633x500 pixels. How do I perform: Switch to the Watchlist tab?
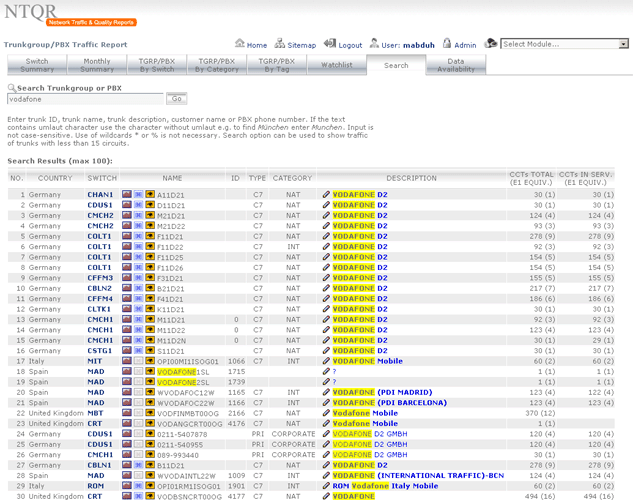(x=336, y=65)
